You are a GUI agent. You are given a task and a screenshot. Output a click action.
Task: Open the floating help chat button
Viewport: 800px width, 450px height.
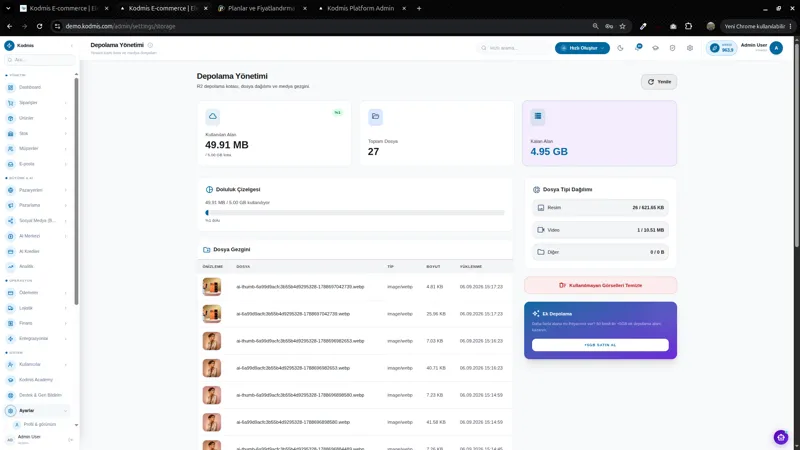(x=781, y=437)
